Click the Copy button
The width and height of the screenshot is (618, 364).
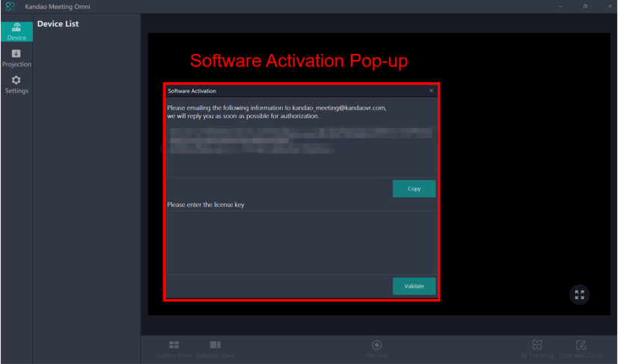coord(414,189)
